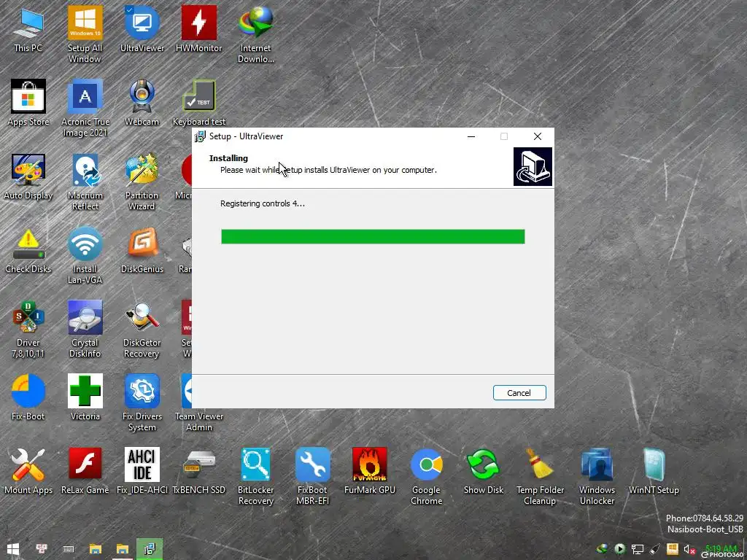Open Check Disks icon
The image size is (747, 560).
[28, 251]
